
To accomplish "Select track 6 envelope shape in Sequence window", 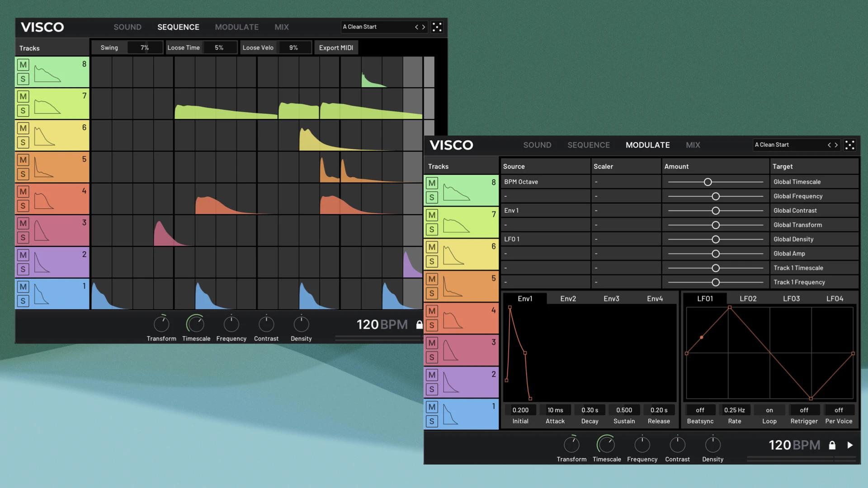I will (x=45, y=136).
